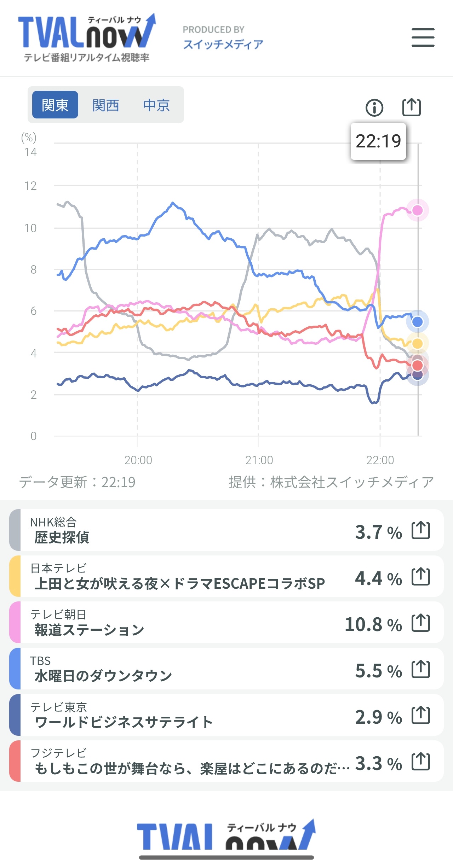Select the 関東 region tab
Image resolution: width=453 pixels, height=868 pixels.
pos(55,105)
